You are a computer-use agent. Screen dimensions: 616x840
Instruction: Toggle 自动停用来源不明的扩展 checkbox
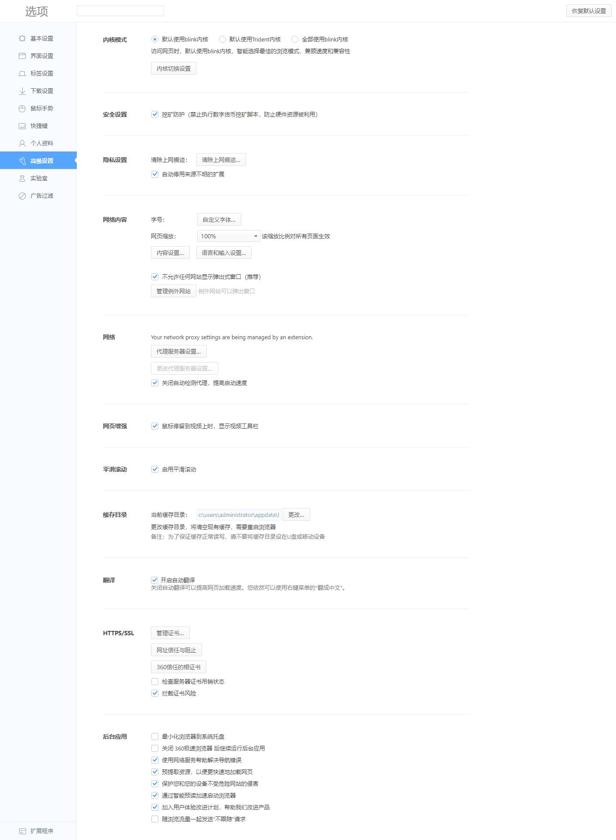point(154,174)
